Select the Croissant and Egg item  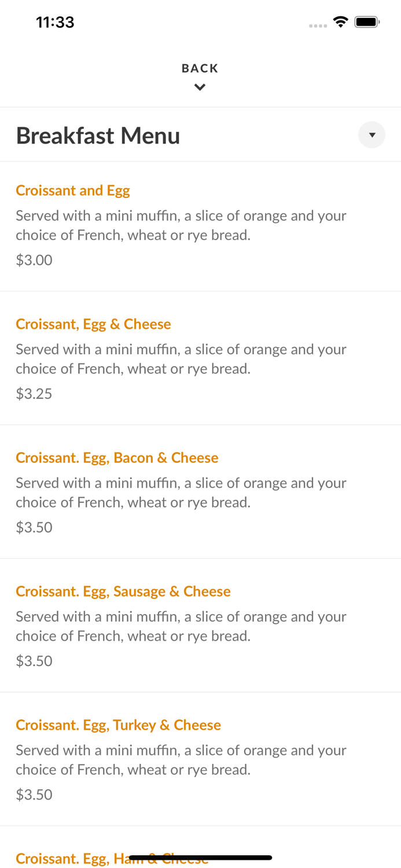click(73, 190)
